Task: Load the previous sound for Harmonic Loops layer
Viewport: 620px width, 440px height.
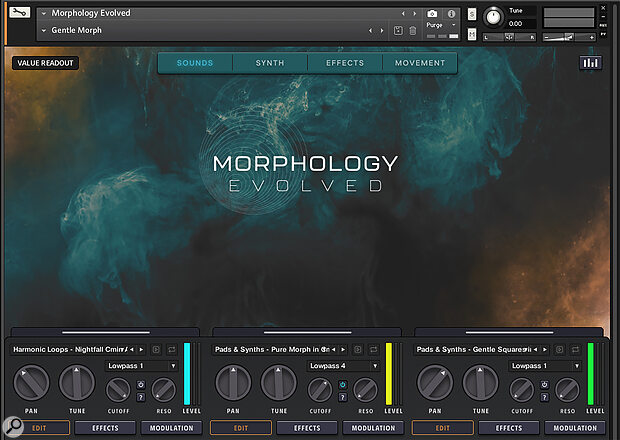Action: click(x=132, y=349)
